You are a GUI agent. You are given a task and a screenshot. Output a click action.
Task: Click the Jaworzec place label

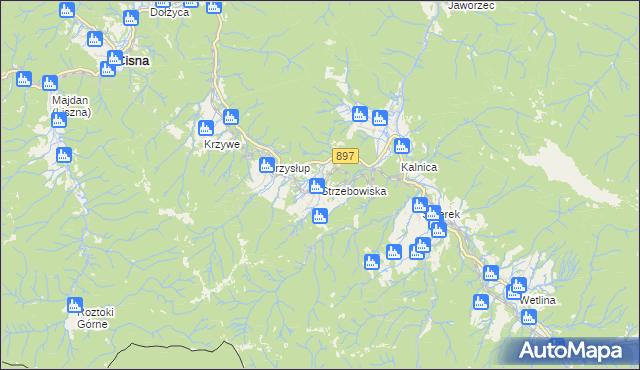coord(471,6)
